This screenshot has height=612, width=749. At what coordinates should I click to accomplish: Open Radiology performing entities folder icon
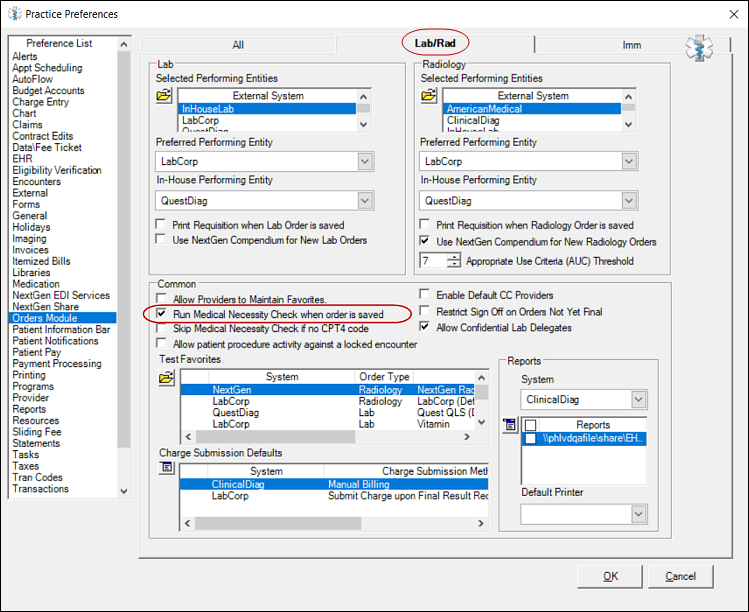(x=428, y=96)
